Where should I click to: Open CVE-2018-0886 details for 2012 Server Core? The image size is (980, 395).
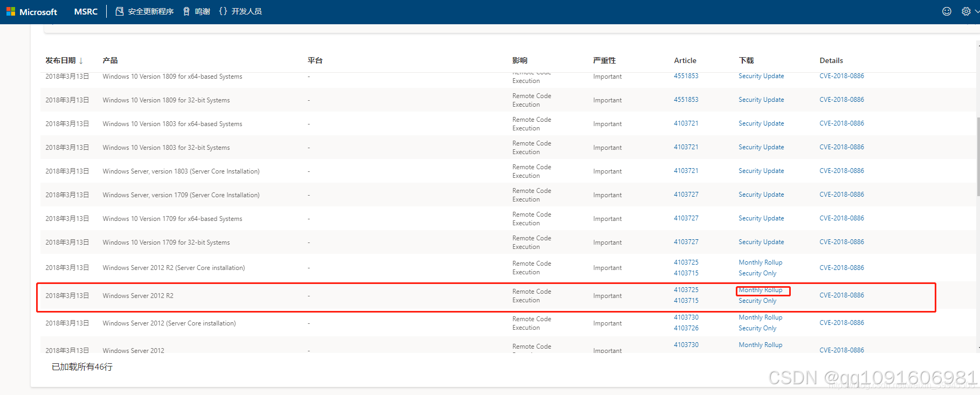coord(841,323)
